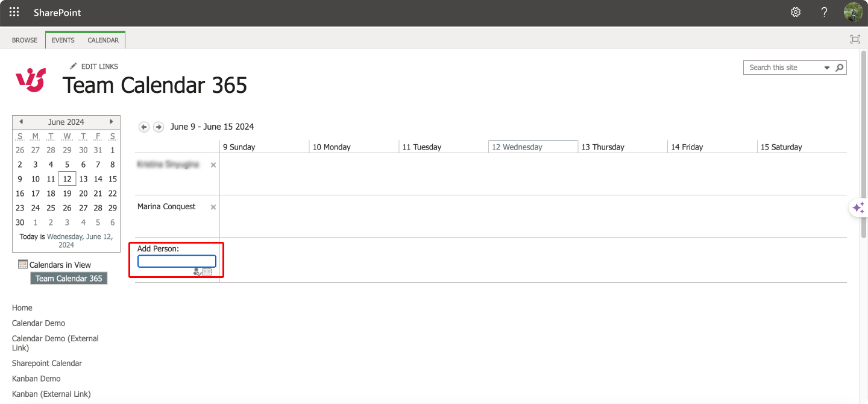Start search with the magnifier icon
The width and height of the screenshot is (868, 404).
pyautogui.click(x=840, y=68)
